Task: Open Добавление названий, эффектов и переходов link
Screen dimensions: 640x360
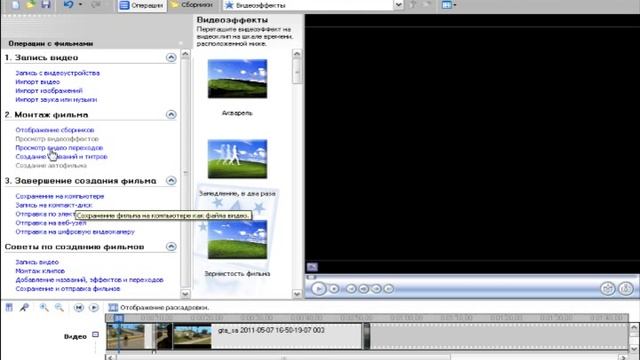Action: pyautogui.click(x=89, y=280)
